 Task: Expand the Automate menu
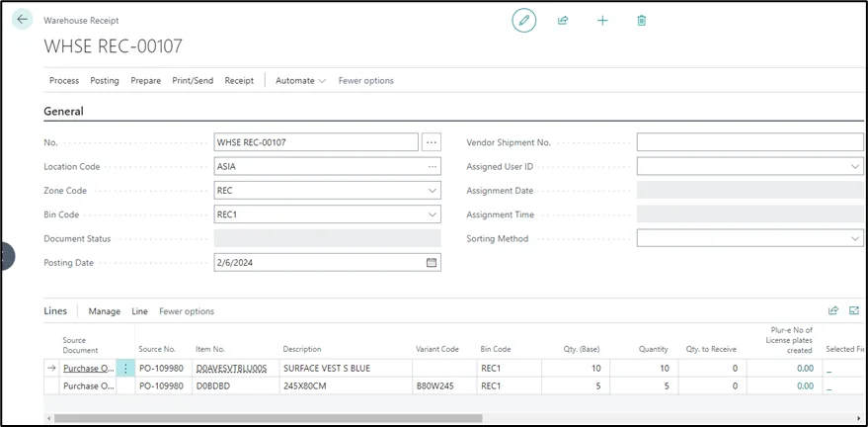click(300, 80)
